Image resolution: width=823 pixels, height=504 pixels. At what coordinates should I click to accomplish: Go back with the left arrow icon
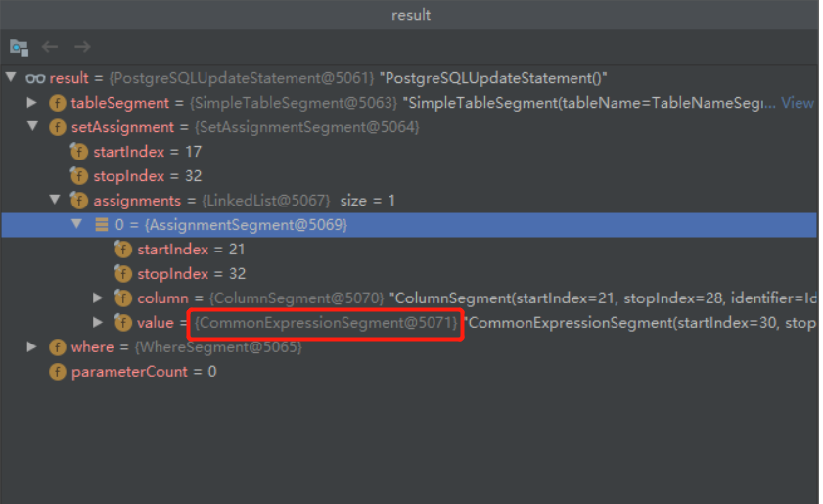(x=50, y=47)
